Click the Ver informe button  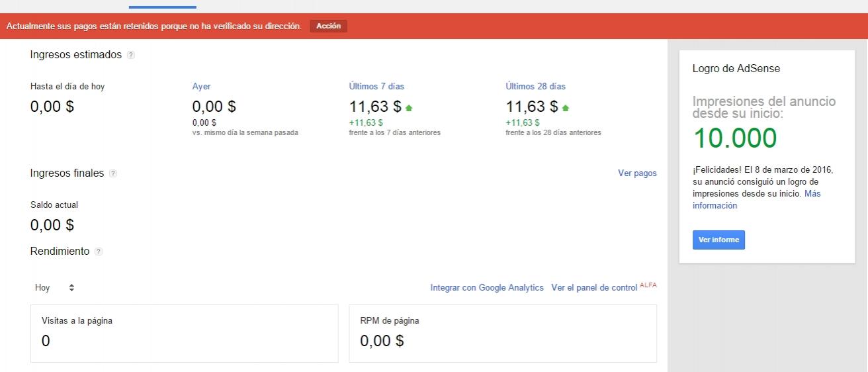tap(718, 240)
